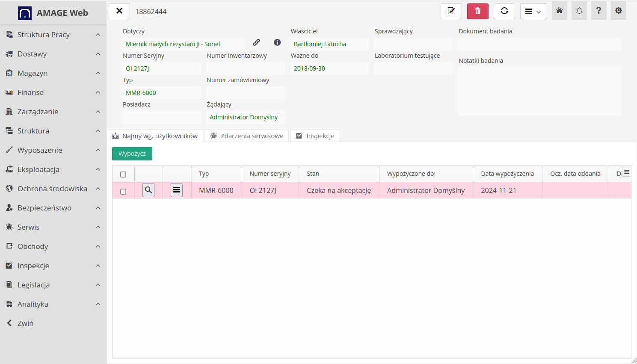Click the 'Czeka na akceptację' cell
This screenshot has height=364, width=637.
click(x=339, y=190)
